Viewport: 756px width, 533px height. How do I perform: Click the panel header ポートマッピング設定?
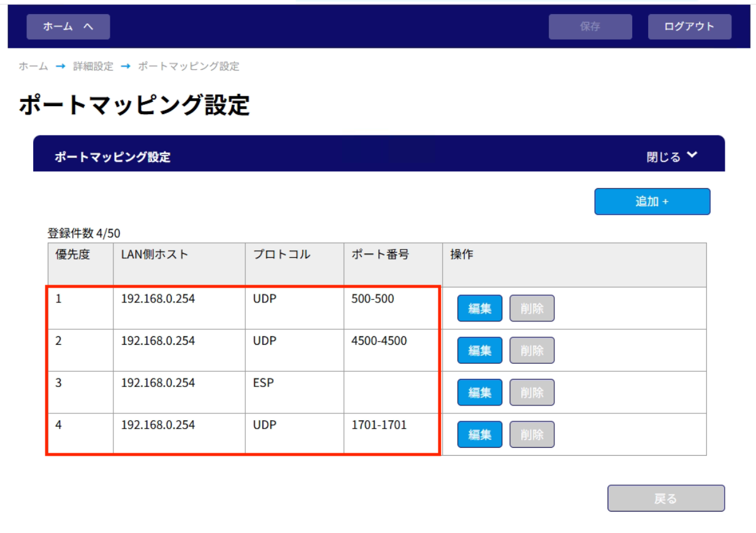[112, 157]
